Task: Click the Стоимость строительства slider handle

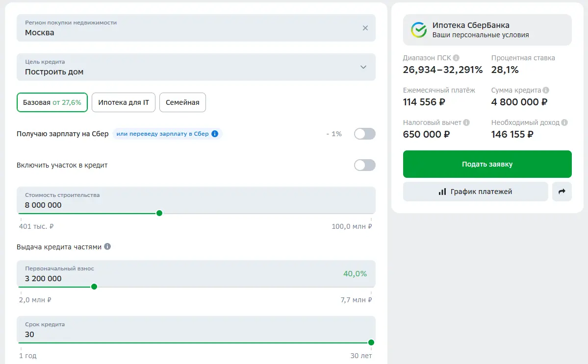Action: pyautogui.click(x=159, y=213)
